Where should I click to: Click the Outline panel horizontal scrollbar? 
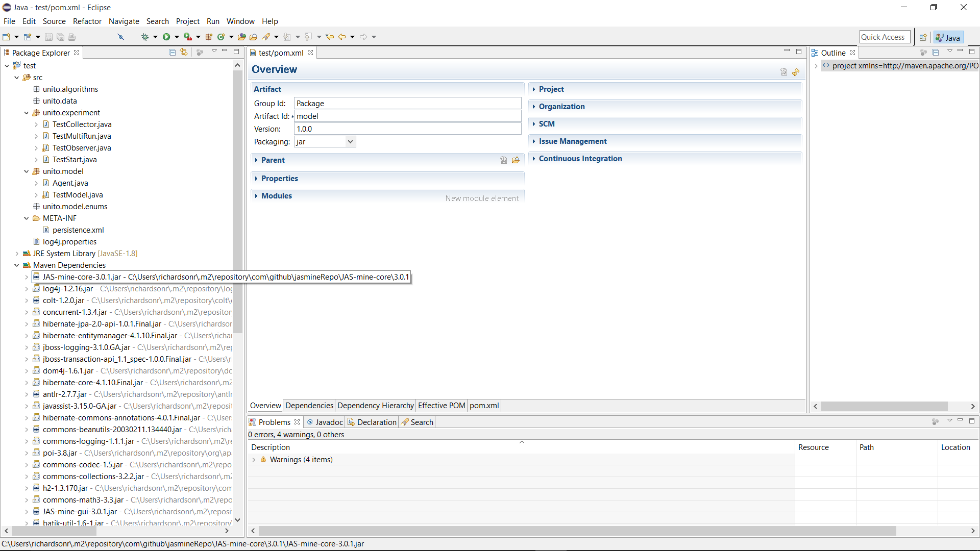point(884,406)
